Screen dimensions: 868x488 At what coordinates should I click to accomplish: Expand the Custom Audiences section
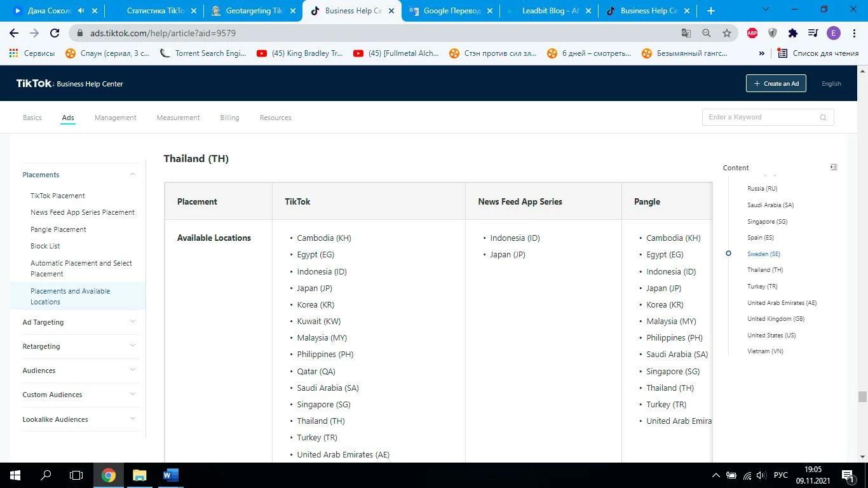pyautogui.click(x=132, y=394)
